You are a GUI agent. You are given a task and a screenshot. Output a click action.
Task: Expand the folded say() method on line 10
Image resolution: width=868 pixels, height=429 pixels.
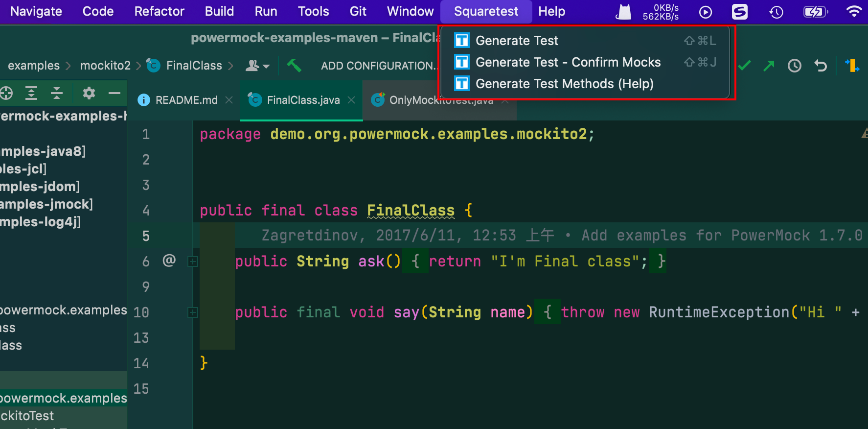(193, 312)
